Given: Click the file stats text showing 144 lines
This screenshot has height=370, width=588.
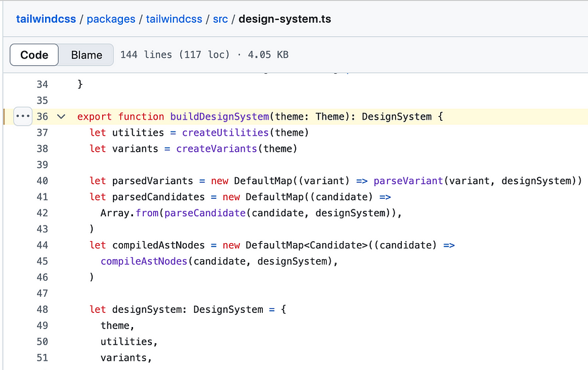Looking at the screenshot, I should pyautogui.click(x=204, y=55).
